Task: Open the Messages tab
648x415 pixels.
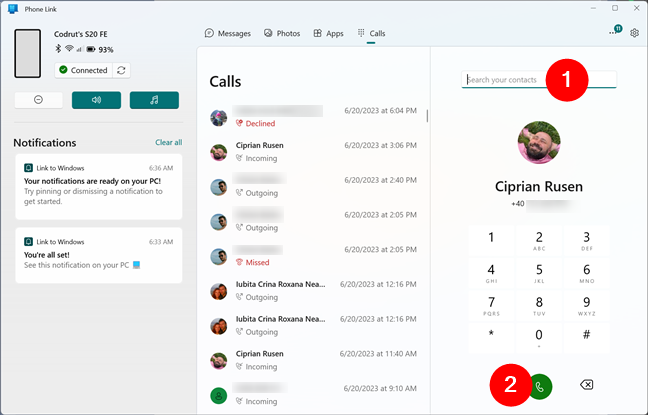Action: 228,33
